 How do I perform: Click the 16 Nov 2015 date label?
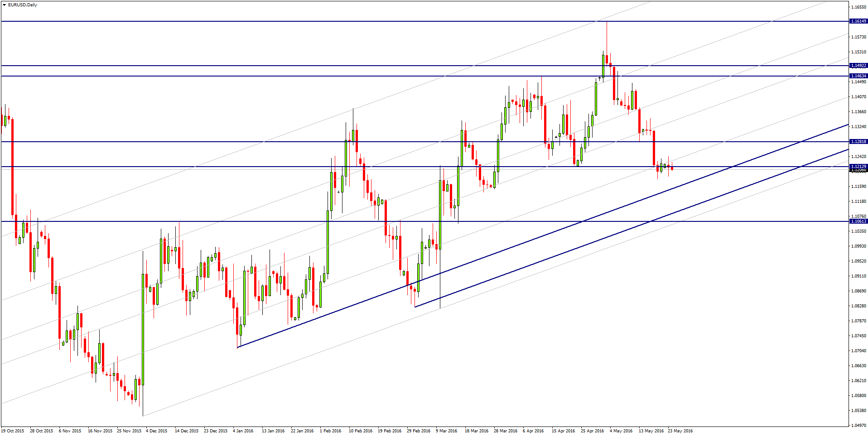tap(100, 431)
